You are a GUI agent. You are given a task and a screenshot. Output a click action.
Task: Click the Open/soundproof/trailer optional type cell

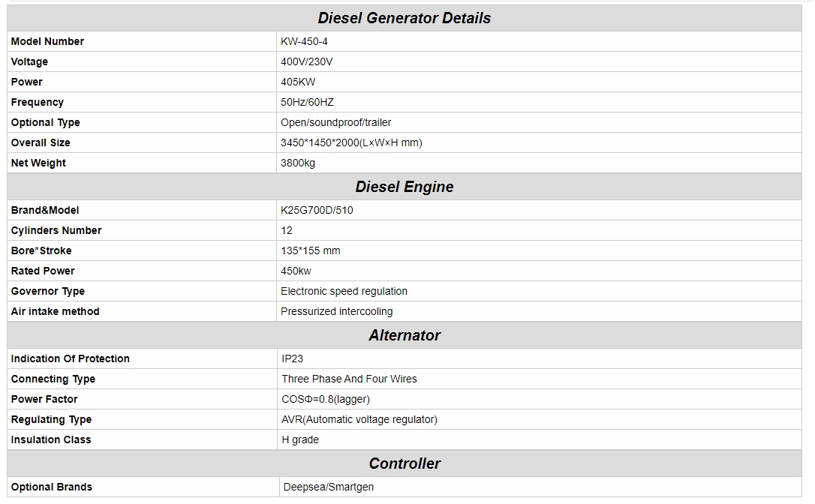tap(335, 122)
